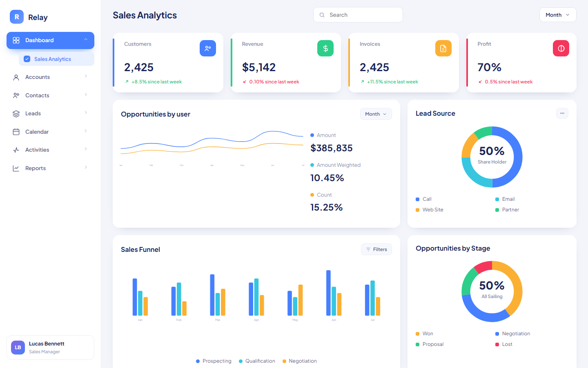
Task: Click the Reports chart icon
Action: tap(16, 168)
